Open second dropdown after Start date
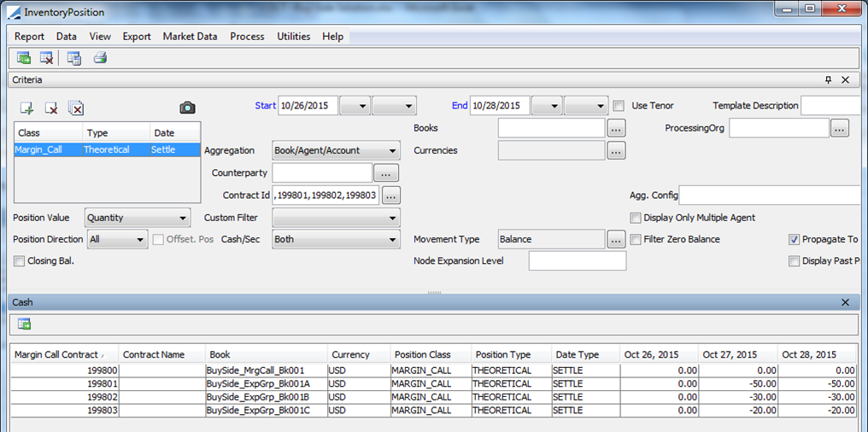 pos(394,105)
